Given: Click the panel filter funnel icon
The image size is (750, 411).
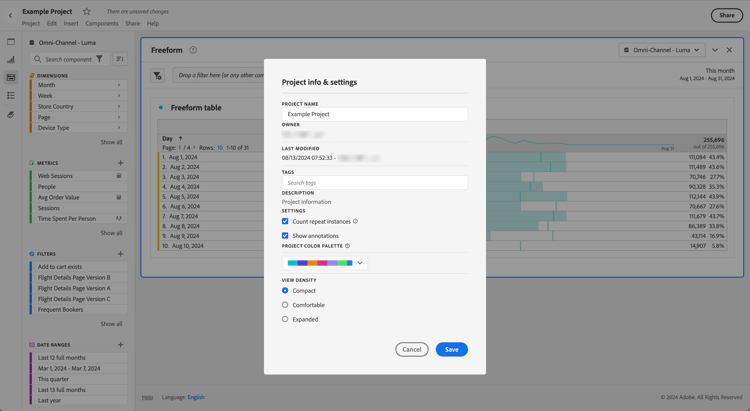Looking at the screenshot, I should (x=158, y=76).
